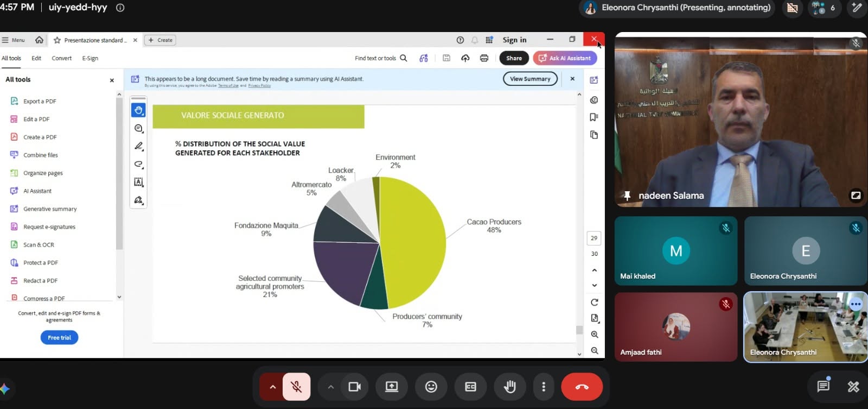Open Meet chat messages panel
Screen dimensions: 868x409
click(824, 386)
